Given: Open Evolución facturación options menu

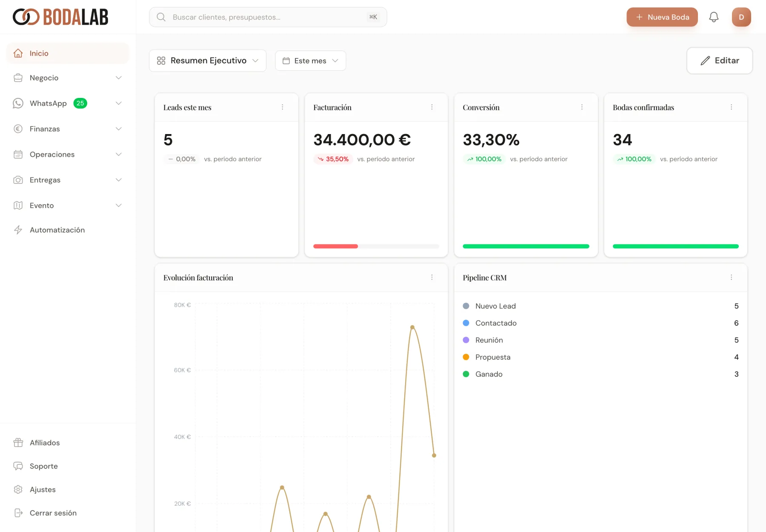Looking at the screenshot, I should tap(432, 277).
